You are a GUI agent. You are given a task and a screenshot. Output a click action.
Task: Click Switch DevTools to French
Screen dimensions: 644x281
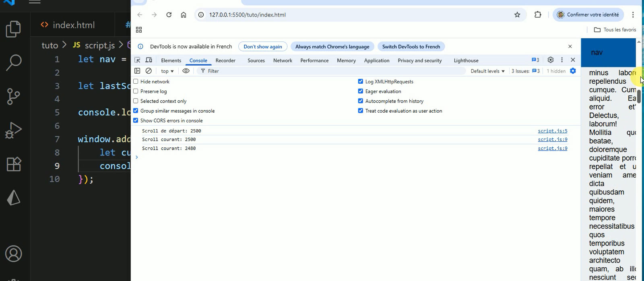411,47
